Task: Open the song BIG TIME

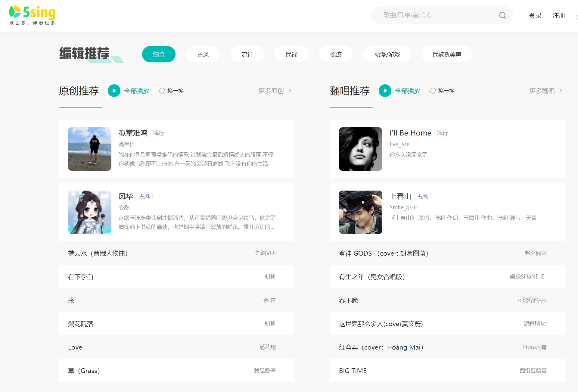Action: tap(353, 371)
